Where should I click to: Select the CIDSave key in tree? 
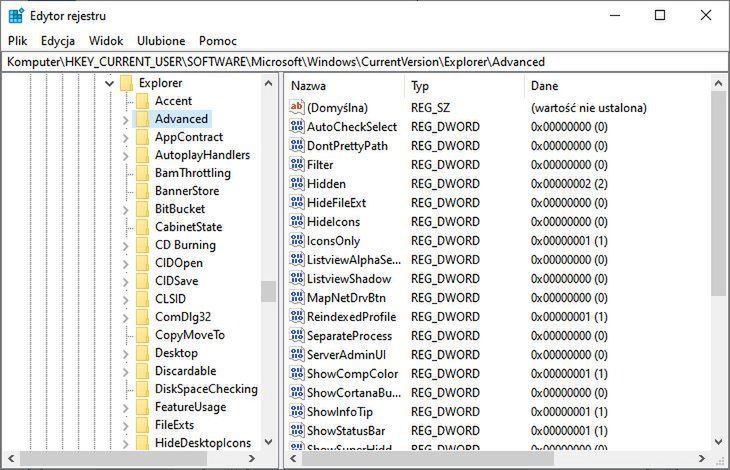(176, 281)
